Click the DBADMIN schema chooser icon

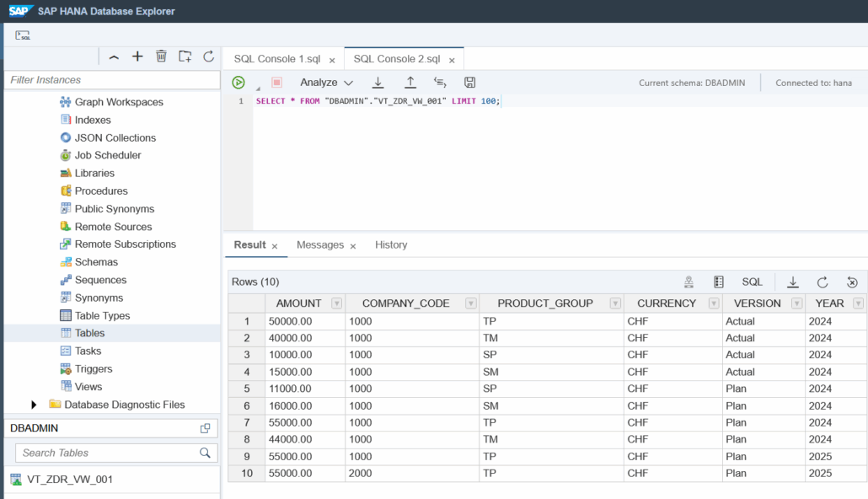[x=206, y=428]
